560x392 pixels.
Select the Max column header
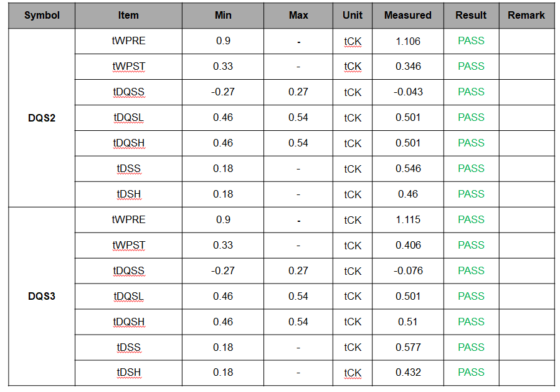coord(298,15)
